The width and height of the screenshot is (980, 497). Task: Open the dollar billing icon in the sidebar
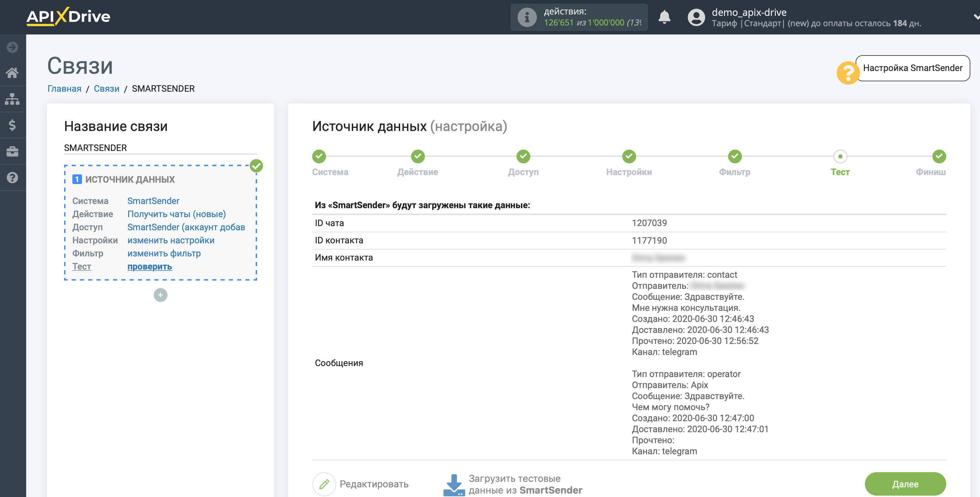point(12,125)
